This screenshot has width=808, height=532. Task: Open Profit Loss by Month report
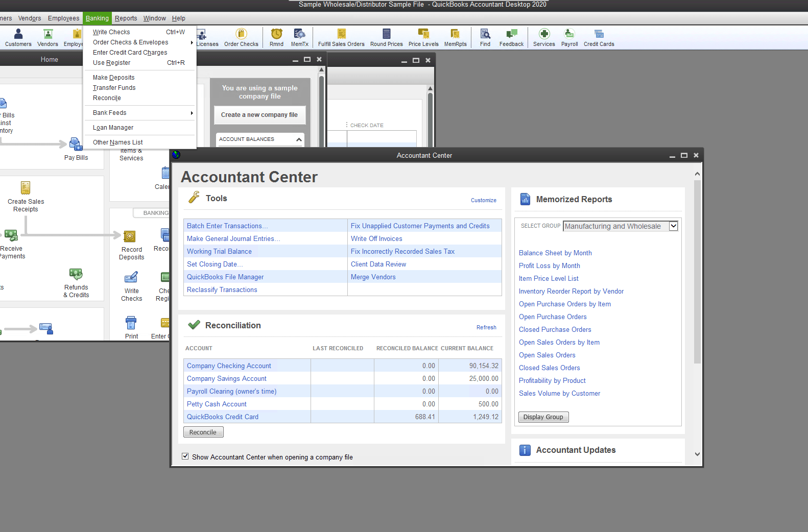(550, 265)
